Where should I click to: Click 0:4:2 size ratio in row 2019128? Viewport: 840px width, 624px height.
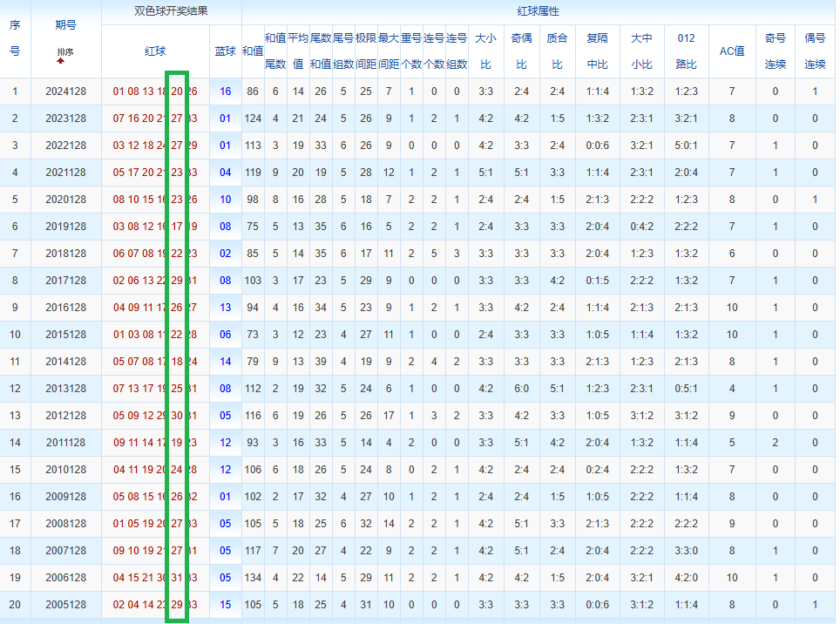click(642, 227)
